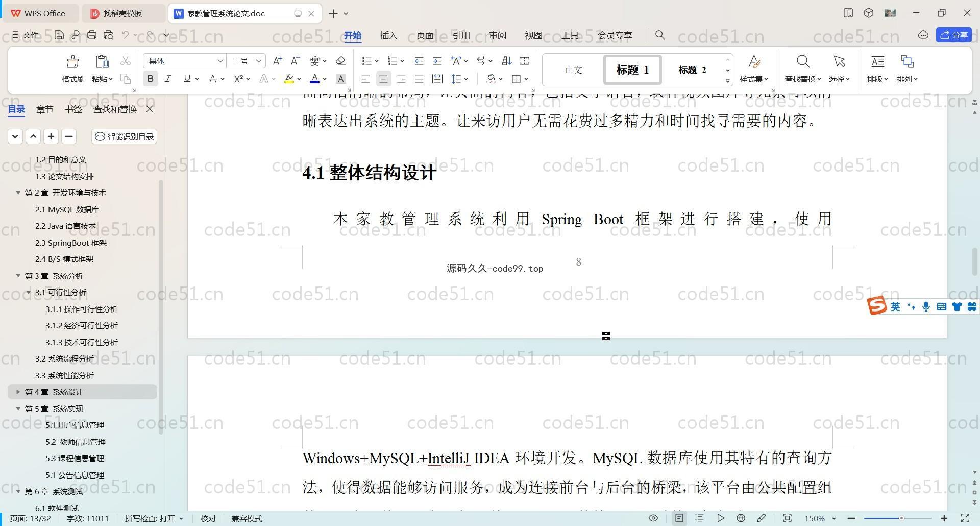The image size is (980, 526).
Task: Go to 2.3 SpringBoot 框架 heading
Action: click(x=71, y=243)
